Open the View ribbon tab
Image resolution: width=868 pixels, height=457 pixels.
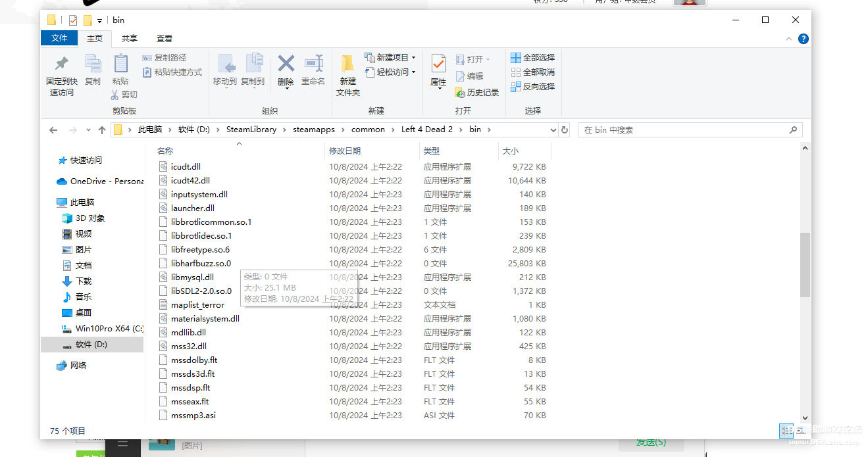(x=165, y=39)
